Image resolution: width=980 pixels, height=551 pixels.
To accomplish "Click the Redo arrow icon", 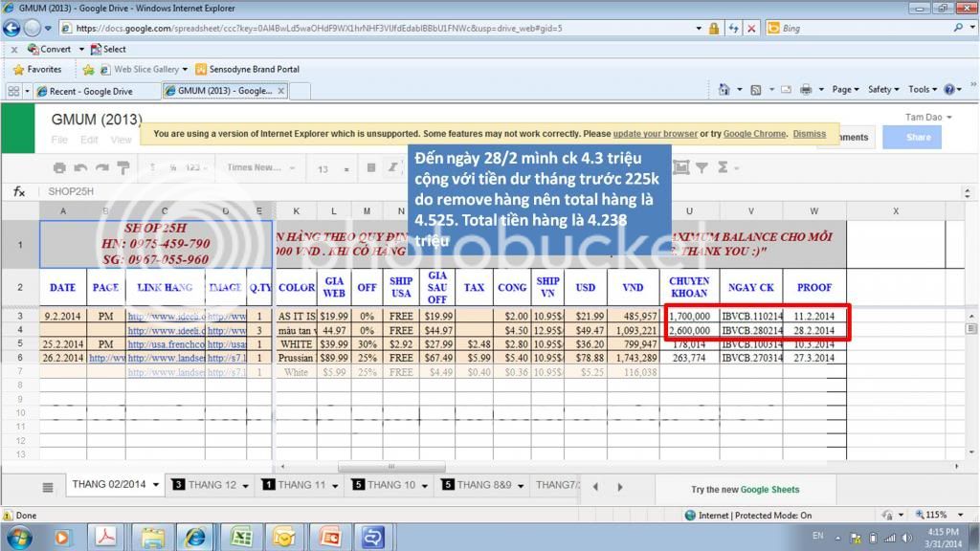I will coord(101,168).
